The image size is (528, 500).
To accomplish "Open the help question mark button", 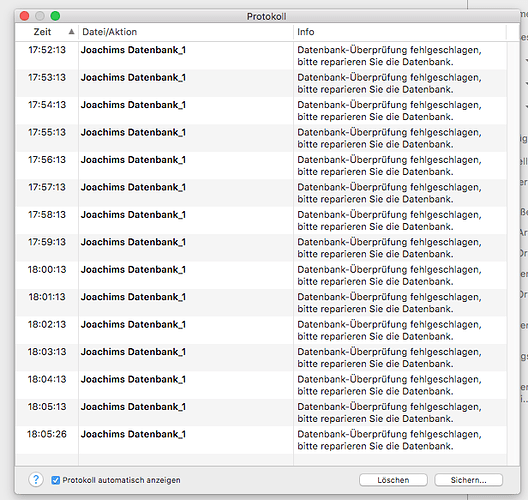I will pyautogui.click(x=36, y=479).
